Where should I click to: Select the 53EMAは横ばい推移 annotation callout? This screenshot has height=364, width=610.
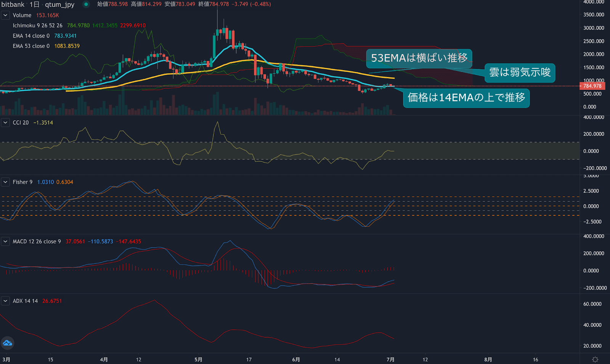[x=419, y=58]
